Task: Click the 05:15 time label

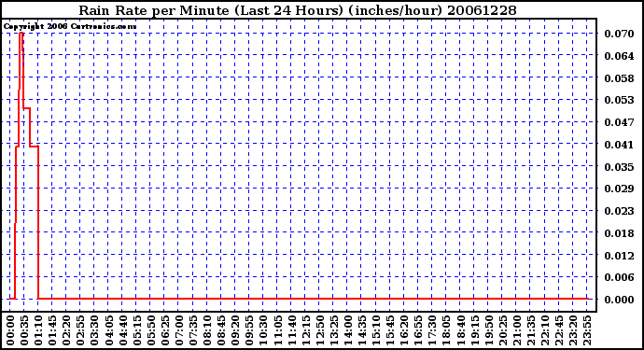Action: point(137,330)
